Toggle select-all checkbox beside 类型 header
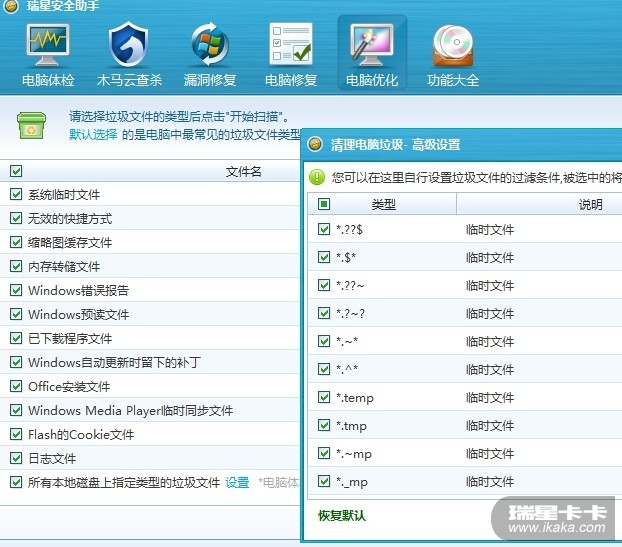The width and height of the screenshot is (622, 547). (324, 204)
